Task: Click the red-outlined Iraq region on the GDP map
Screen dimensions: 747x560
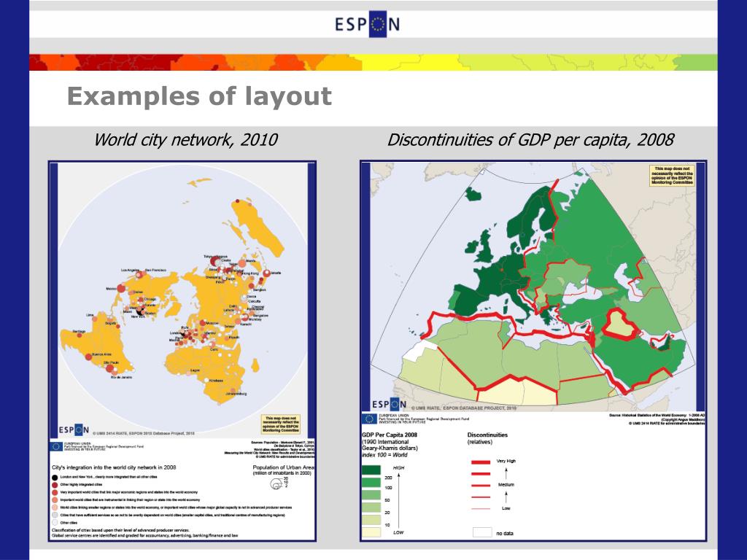Action: (619, 324)
